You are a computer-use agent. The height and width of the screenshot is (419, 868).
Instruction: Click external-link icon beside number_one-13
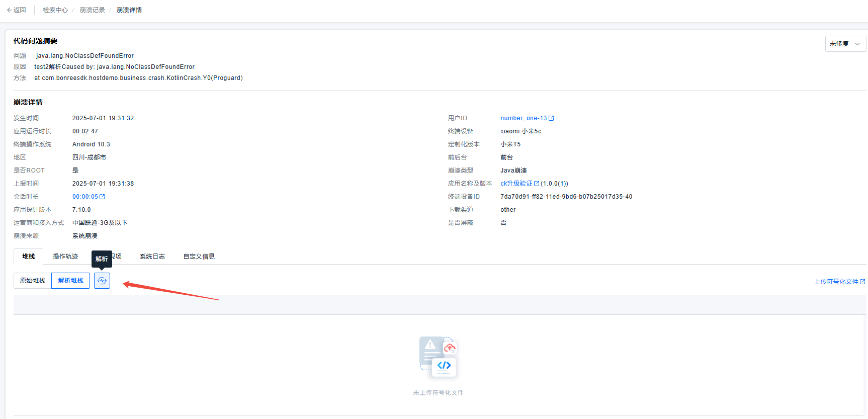point(551,118)
